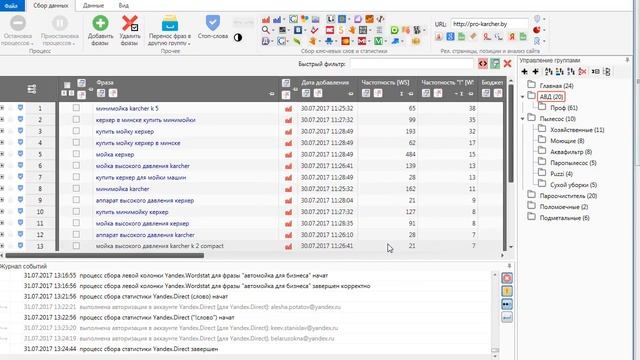Check the box for купить мойку керхер
This screenshot has width=640, height=360.
[76, 131]
